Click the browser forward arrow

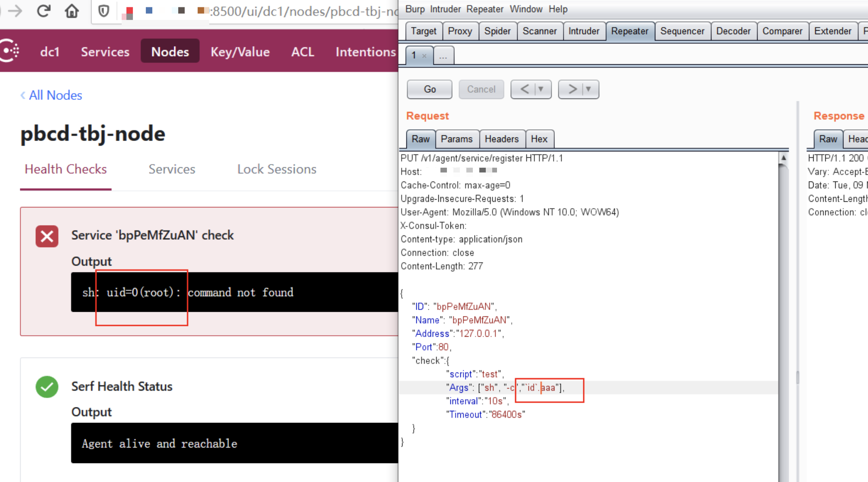[15, 11]
